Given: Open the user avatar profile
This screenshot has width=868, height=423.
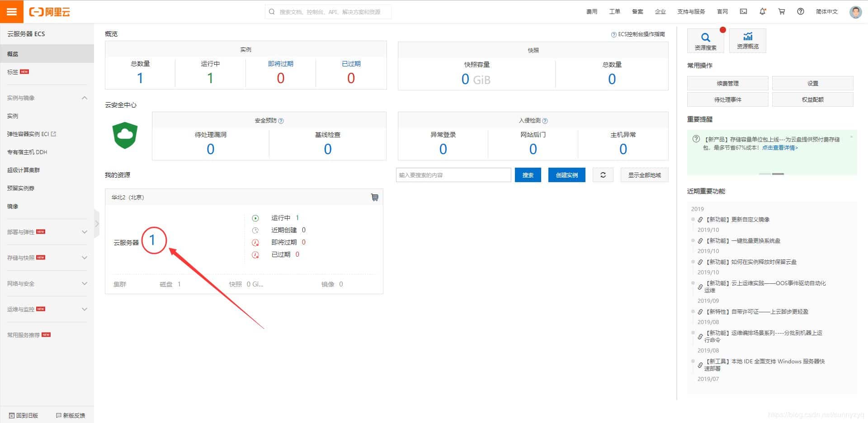Looking at the screenshot, I should coord(855,12).
